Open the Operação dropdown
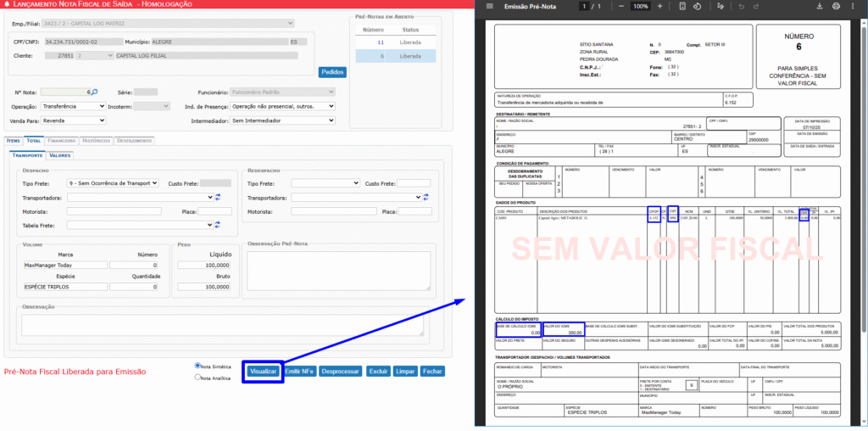The width and height of the screenshot is (868, 431). [73, 107]
